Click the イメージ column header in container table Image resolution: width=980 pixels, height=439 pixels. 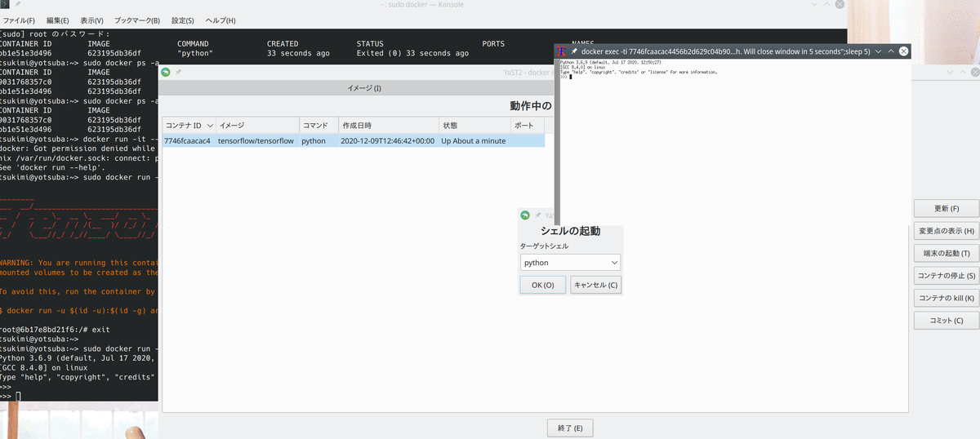(x=258, y=126)
